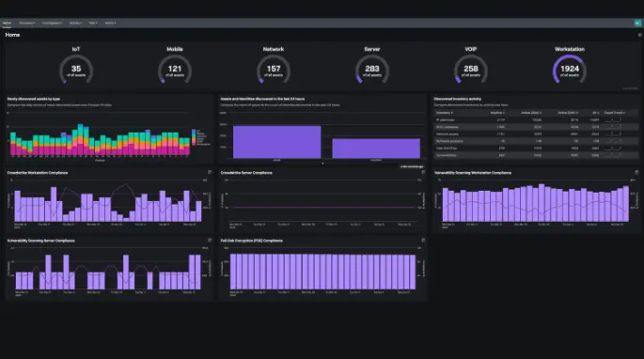Sort table by Active (24h) column
This screenshot has height=359, width=644.
tap(568, 113)
